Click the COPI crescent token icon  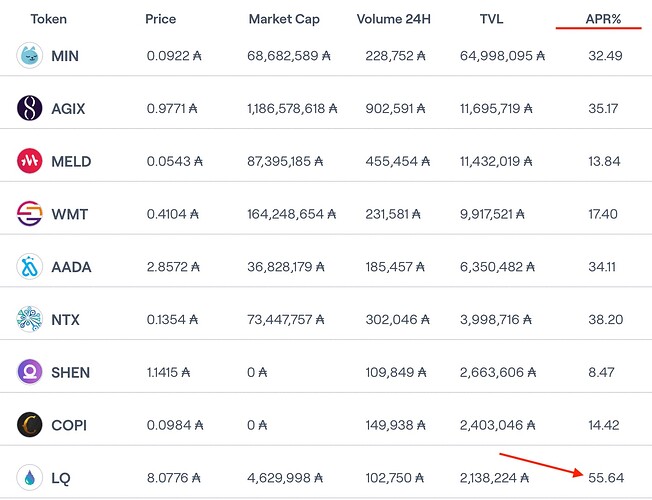click(x=30, y=425)
